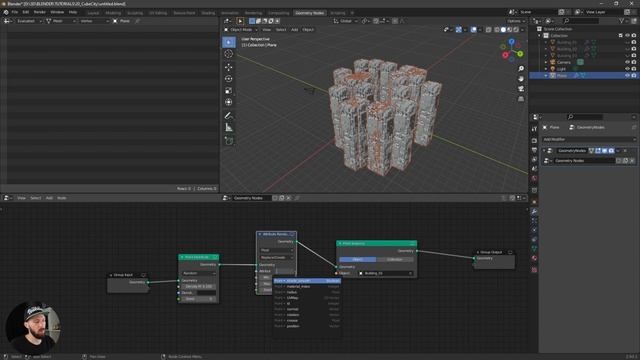Open the Object Mode dropdown
Viewport: 640px width, 360px height.
coord(241,30)
